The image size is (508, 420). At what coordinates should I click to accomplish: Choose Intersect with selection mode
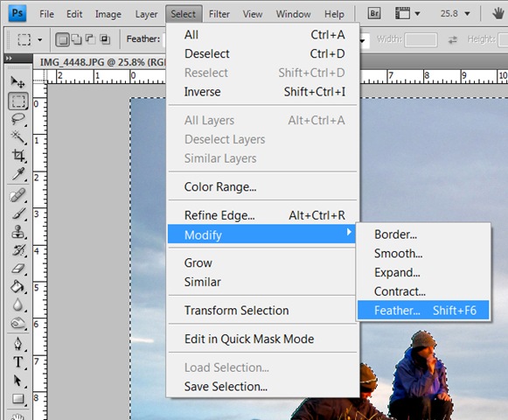tap(105, 39)
